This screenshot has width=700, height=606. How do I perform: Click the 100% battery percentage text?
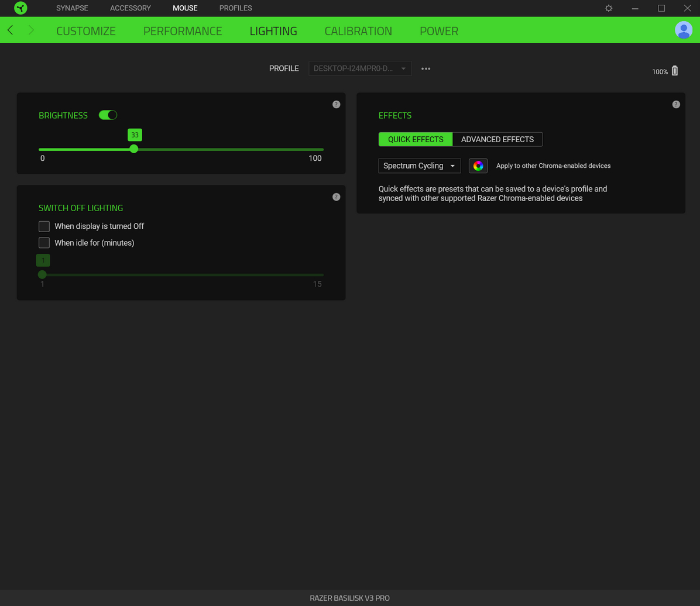click(x=660, y=72)
